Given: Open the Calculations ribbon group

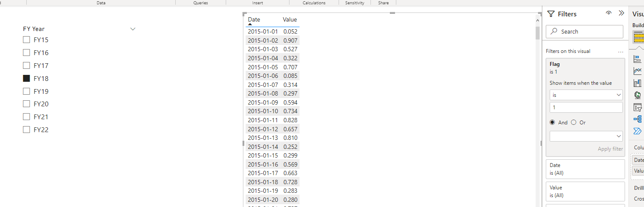Looking at the screenshot, I should pos(314,3).
